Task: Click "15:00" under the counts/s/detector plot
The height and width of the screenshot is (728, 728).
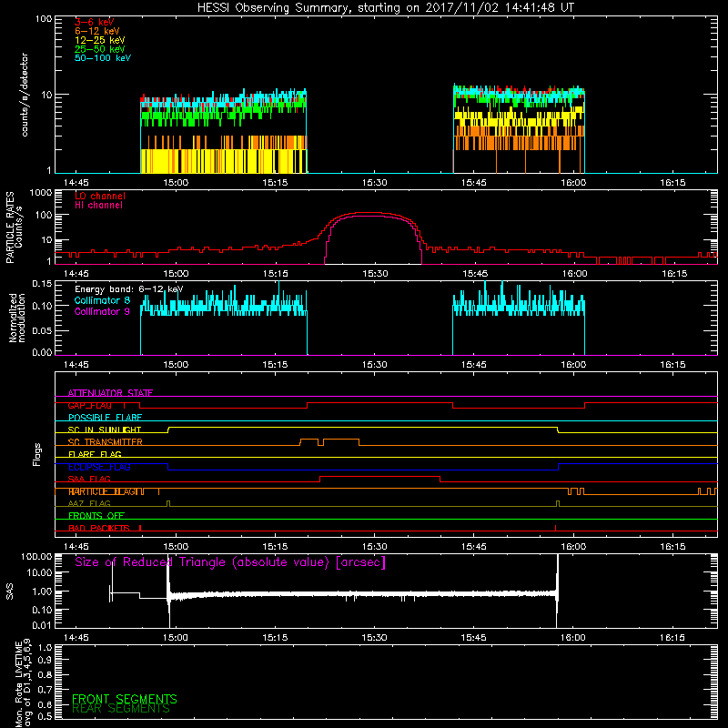Action: pos(176,183)
